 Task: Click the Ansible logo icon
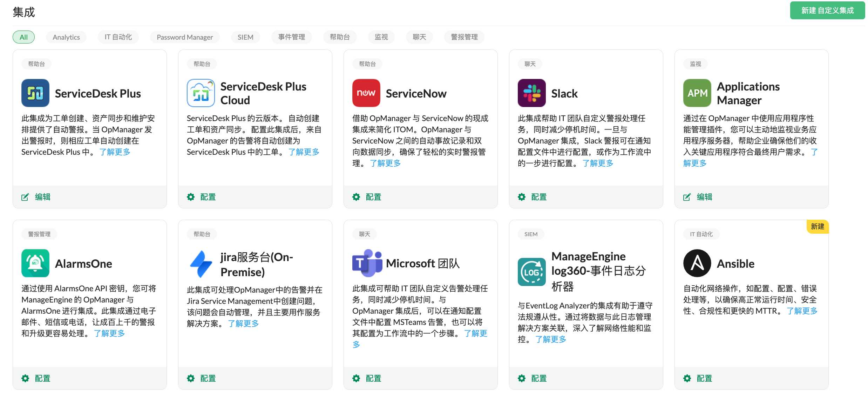(x=697, y=263)
